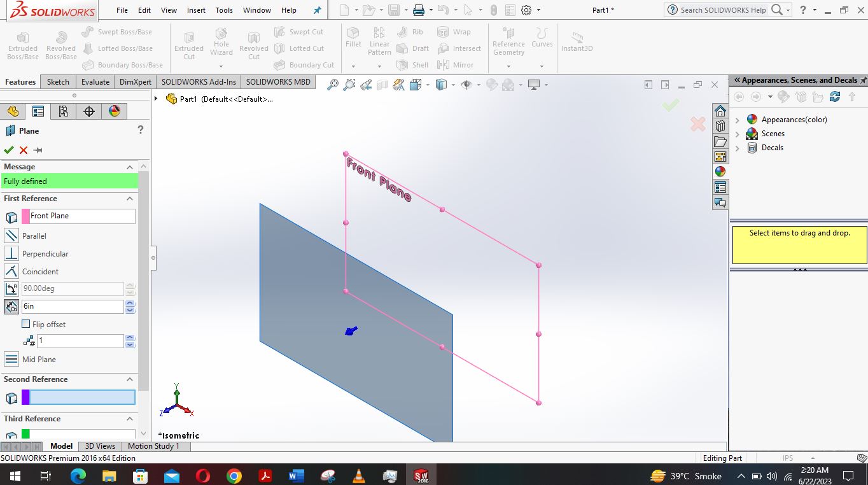The image size is (868, 485).
Task: Increase the offset distance spinner
Action: coord(130,303)
